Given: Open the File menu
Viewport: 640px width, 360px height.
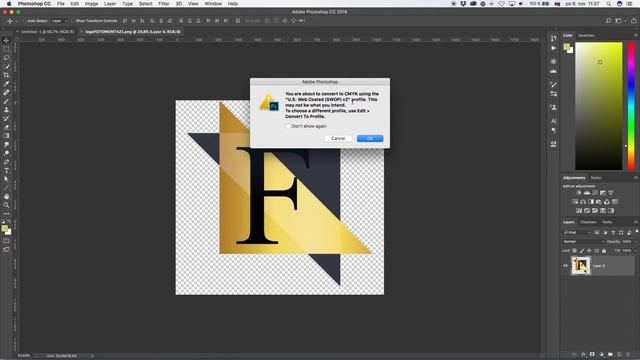Looking at the screenshot, I should 60,4.
